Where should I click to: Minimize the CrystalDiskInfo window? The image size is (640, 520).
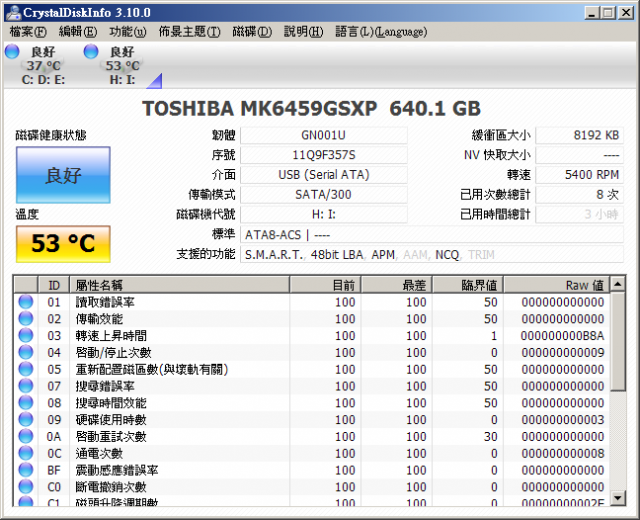tap(592, 13)
